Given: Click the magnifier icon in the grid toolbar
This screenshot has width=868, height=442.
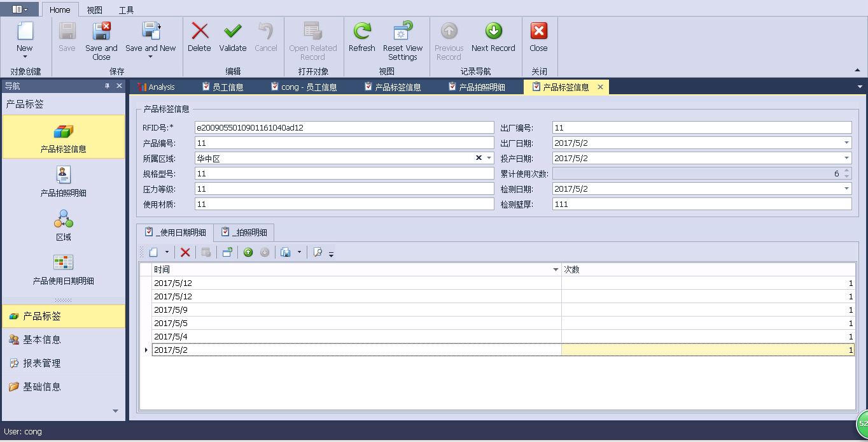Looking at the screenshot, I should 318,252.
